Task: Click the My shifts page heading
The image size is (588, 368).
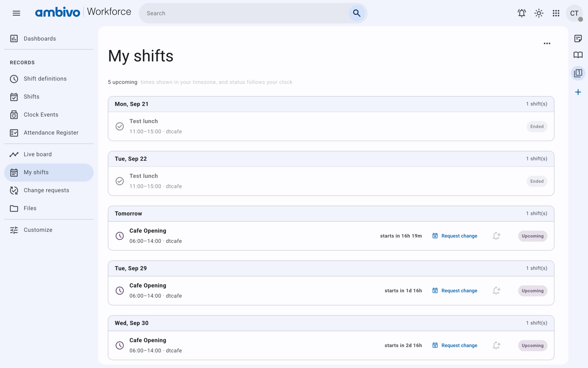Action: 141,56
